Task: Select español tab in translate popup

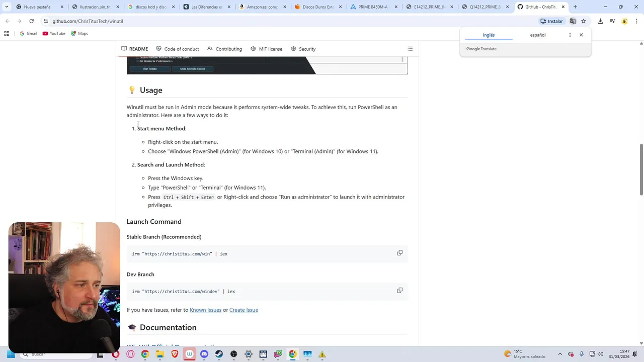Action: 537,35
